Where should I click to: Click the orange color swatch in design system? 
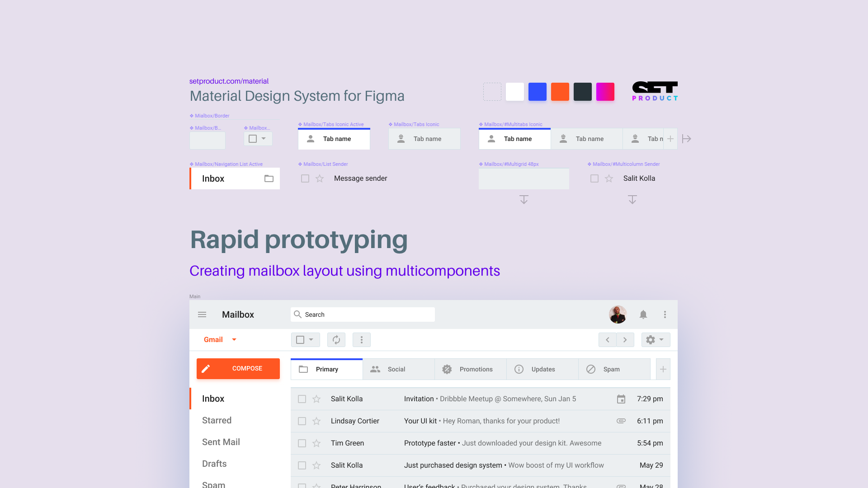[560, 92]
